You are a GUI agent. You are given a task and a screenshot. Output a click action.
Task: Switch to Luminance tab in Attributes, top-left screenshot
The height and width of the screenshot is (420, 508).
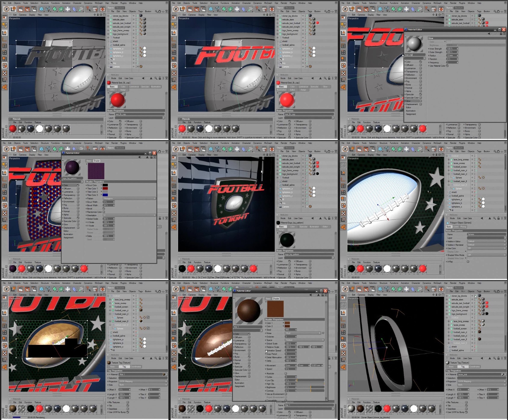[x=134, y=87]
